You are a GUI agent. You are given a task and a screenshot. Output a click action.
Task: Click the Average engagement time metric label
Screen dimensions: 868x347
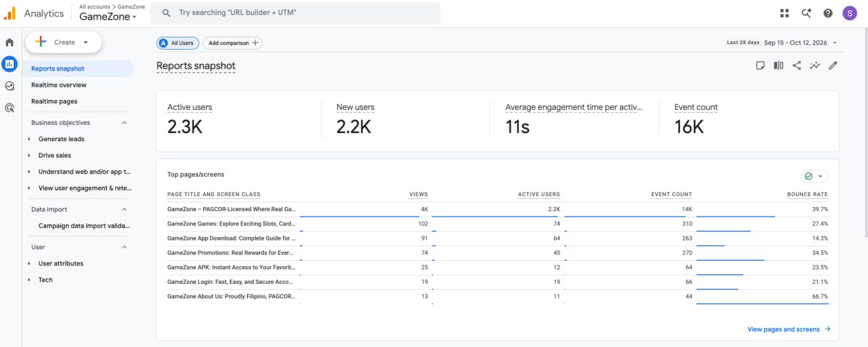pos(573,107)
